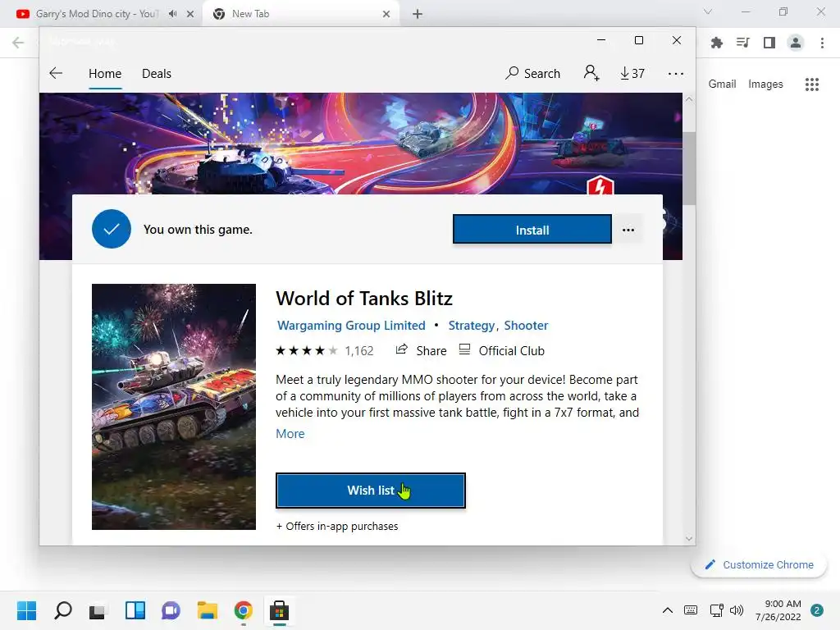This screenshot has height=630, width=840.
Task: Launch Teams Chat from taskbar
Action: [x=171, y=610]
